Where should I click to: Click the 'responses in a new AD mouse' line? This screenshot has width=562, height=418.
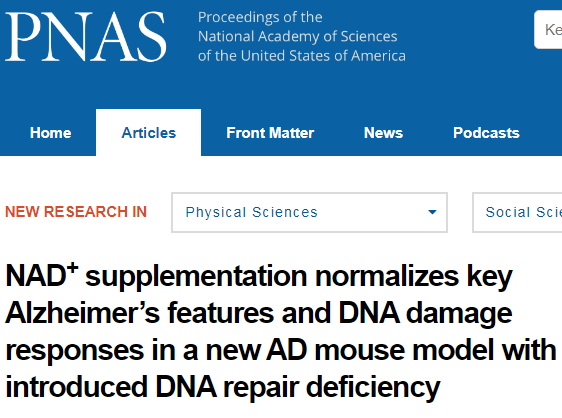point(281,350)
